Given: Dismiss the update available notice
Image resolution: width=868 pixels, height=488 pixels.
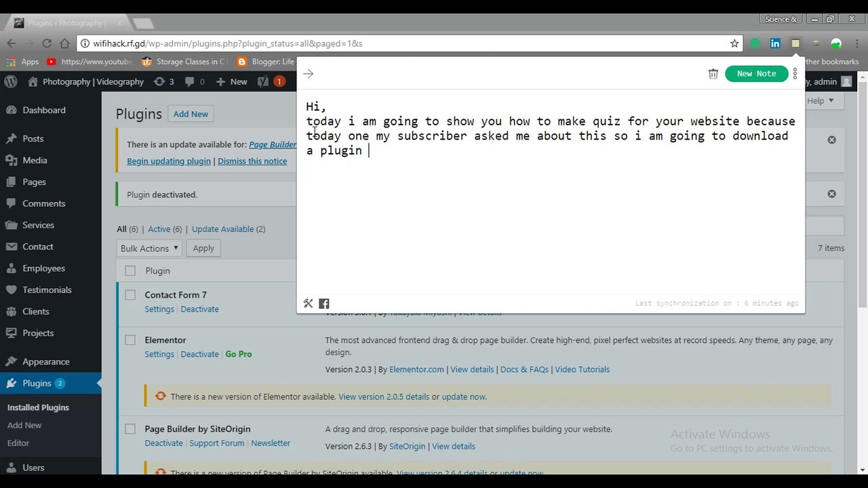Looking at the screenshot, I should coord(831,140).
